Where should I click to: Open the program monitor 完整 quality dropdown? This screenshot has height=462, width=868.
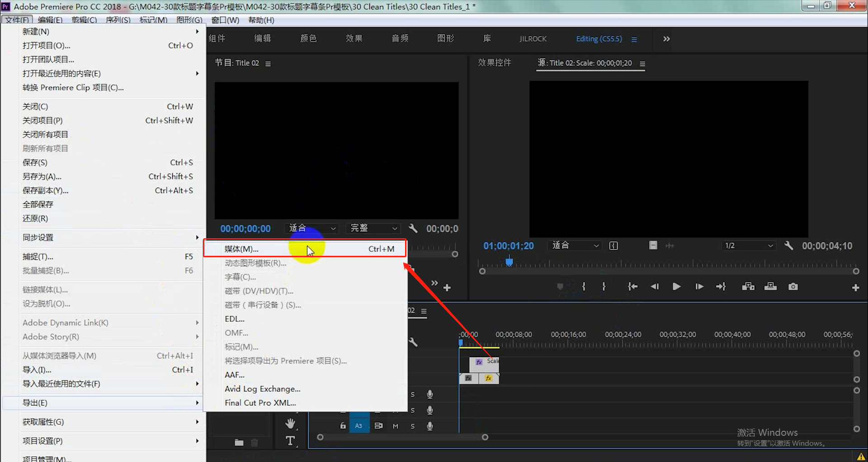[x=374, y=228]
